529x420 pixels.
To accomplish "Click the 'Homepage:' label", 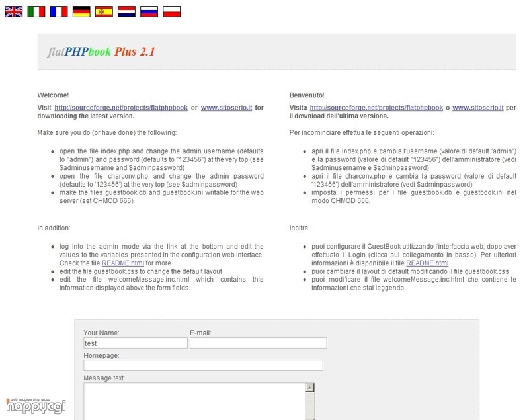I will pyautogui.click(x=101, y=355).
